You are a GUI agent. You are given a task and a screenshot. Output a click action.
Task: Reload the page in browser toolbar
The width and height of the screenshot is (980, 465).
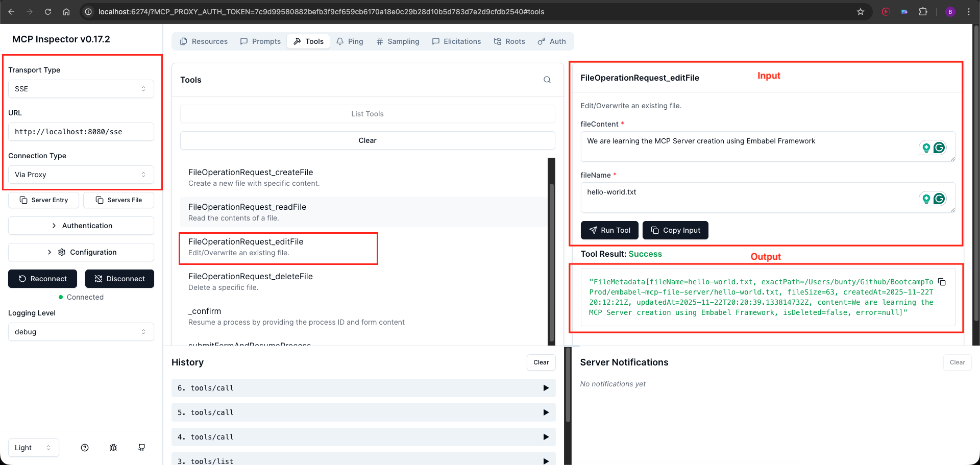48,12
